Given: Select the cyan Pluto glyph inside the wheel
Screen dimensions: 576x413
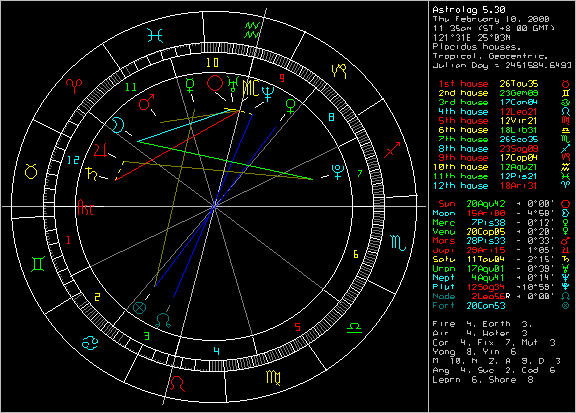Looking at the screenshot, I should [338, 172].
